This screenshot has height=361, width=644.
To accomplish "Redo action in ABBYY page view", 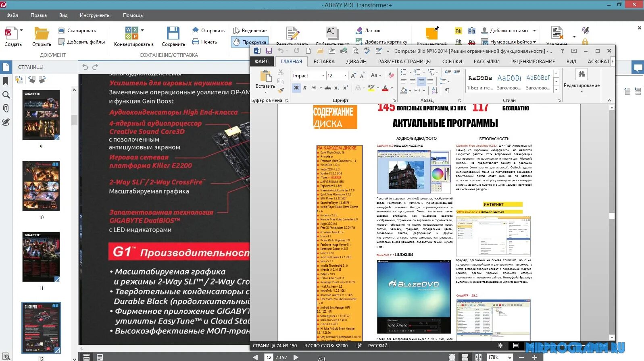I will tap(95, 67).
